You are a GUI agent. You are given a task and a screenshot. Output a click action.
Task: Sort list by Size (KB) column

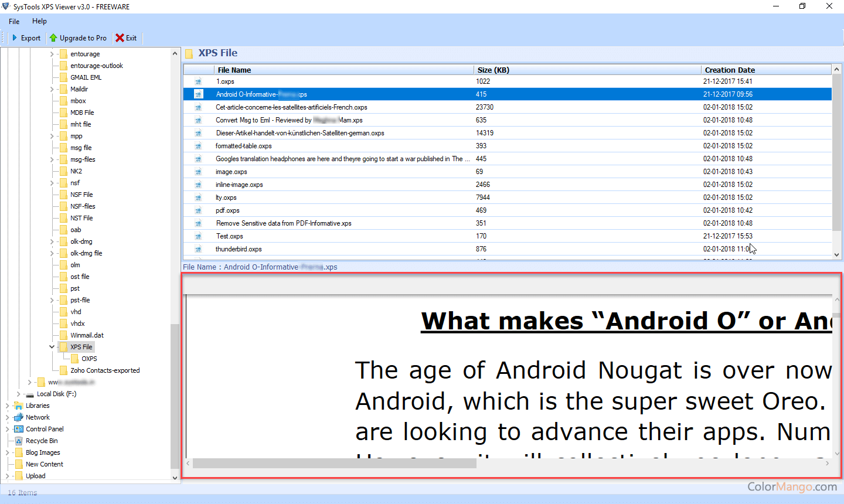click(x=493, y=70)
